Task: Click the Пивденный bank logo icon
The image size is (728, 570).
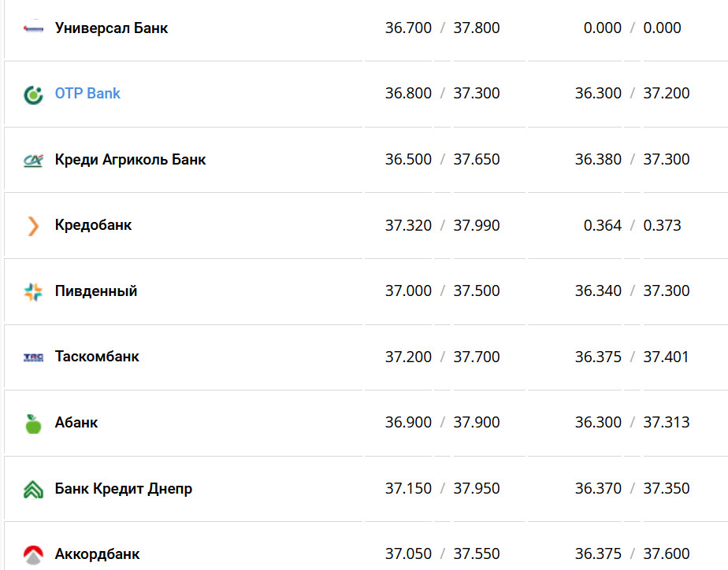Action: tap(33, 292)
